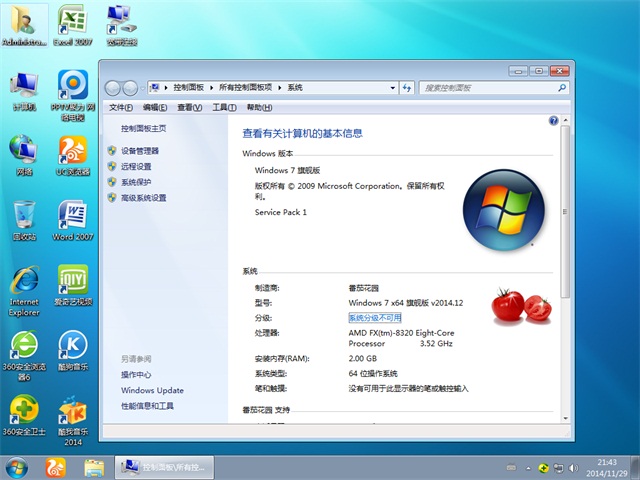Click the volume speaker tray icon
The height and width of the screenshot is (480, 640).
(x=573, y=468)
